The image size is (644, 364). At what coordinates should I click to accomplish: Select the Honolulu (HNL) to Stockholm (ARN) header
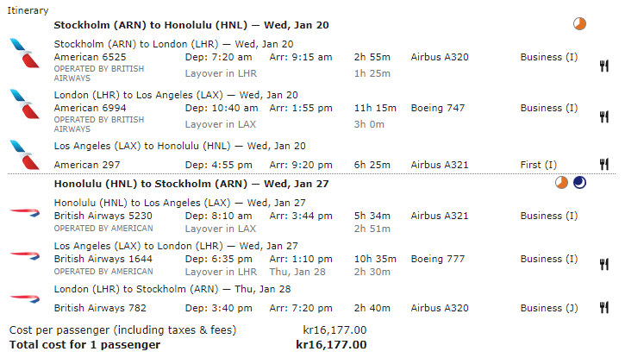(x=191, y=184)
